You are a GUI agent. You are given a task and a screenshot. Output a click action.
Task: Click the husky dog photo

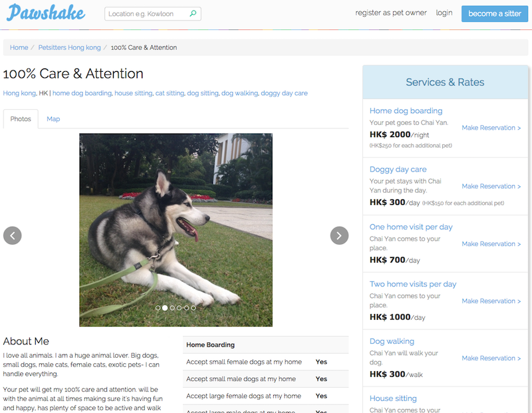[176, 229]
